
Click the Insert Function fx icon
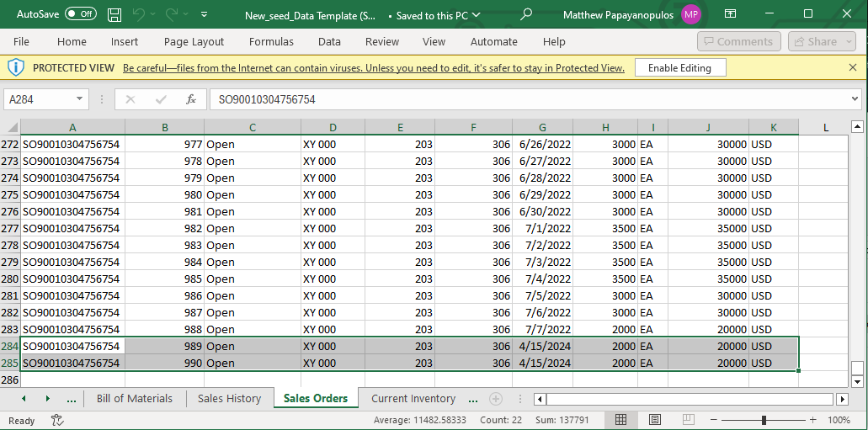[191, 99]
